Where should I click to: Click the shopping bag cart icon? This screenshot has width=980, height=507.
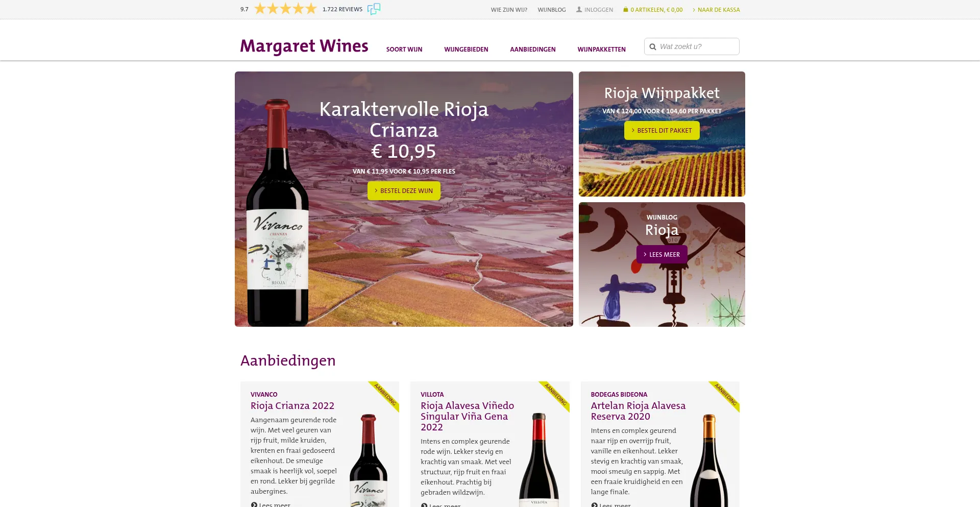click(x=625, y=10)
